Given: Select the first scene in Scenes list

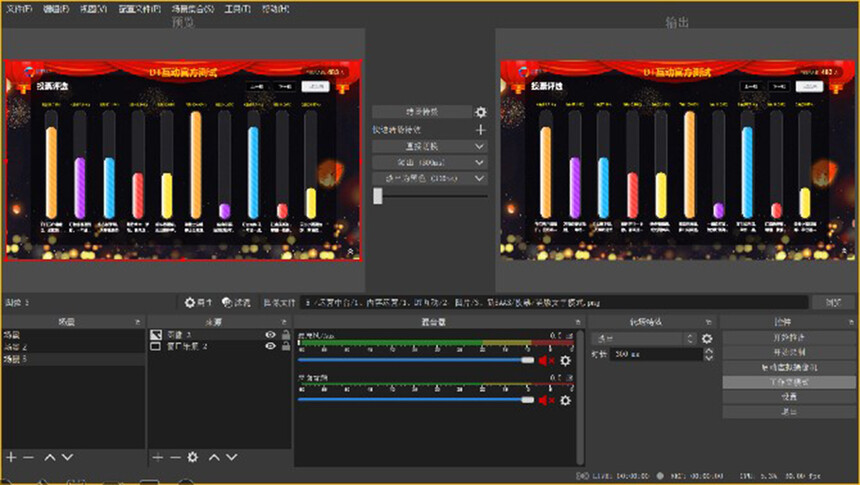Looking at the screenshot, I should point(73,335).
